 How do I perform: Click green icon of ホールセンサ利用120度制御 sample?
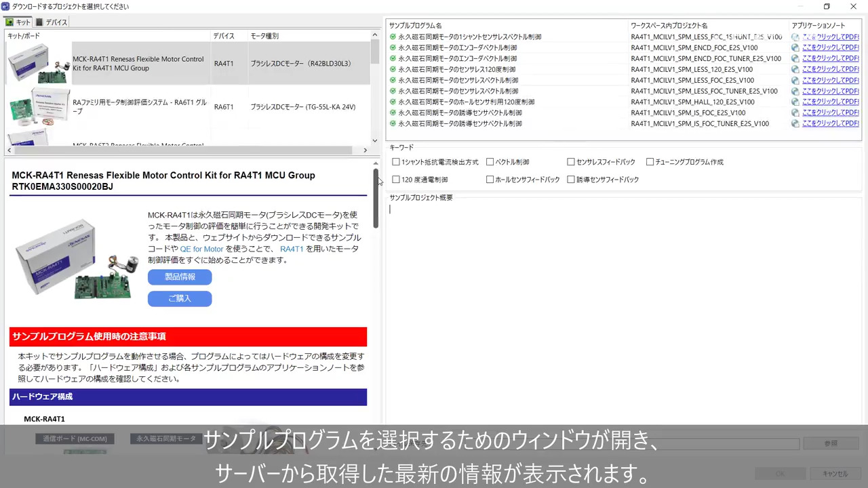(x=393, y=102)
